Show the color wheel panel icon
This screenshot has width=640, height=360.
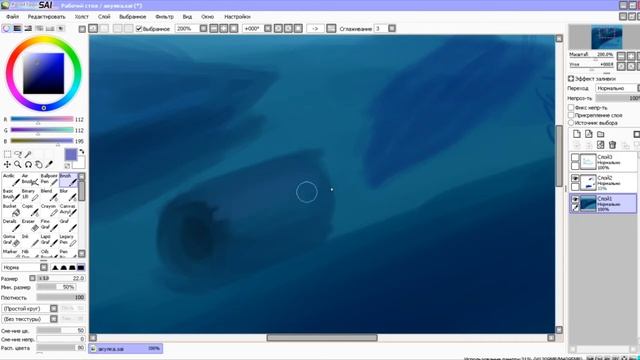tap(7, 28)
